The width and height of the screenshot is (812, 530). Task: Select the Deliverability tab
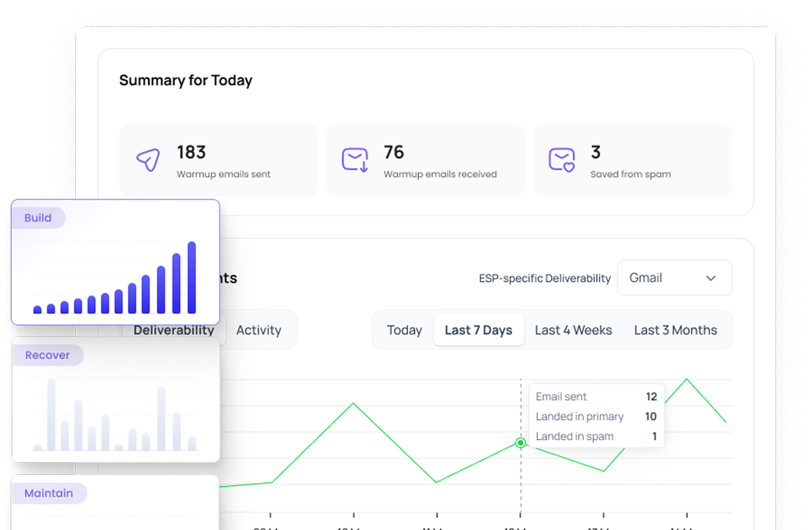174,330
